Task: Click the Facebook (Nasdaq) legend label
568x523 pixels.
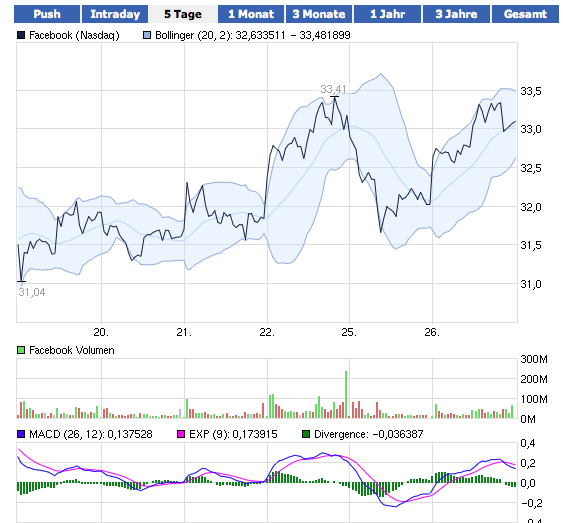Action: coord(74,35)
